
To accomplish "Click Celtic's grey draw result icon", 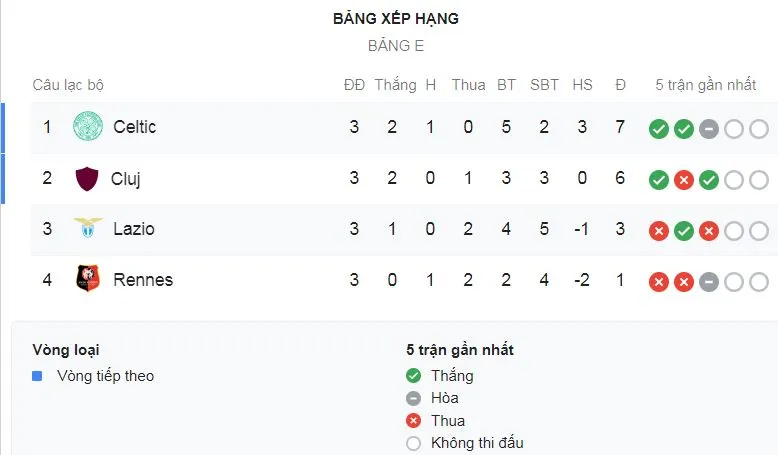I will (x=709, y=129).
